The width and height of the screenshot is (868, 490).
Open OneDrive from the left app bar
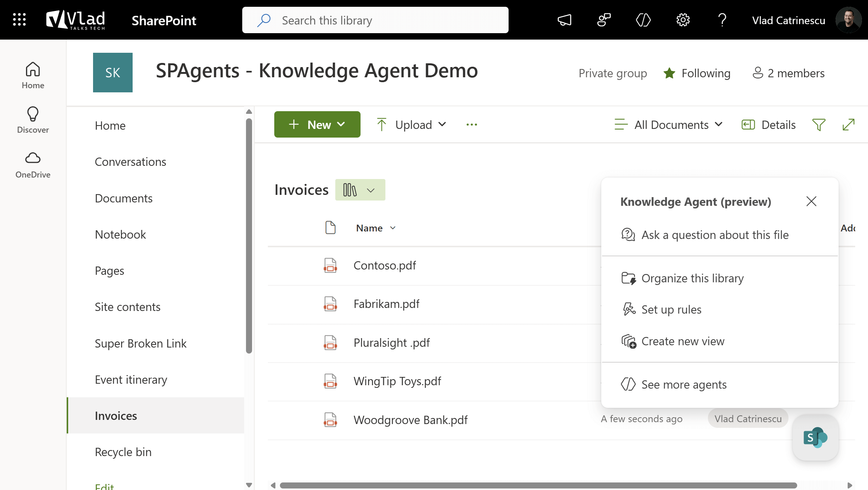(33, 165)
